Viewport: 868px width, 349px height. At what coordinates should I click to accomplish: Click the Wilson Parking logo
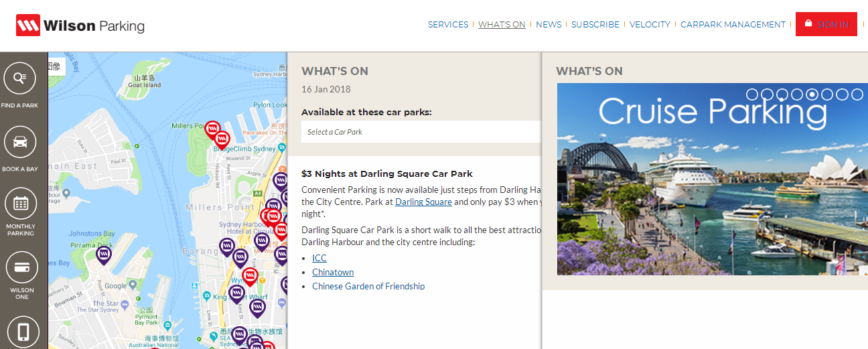(80, 25)
